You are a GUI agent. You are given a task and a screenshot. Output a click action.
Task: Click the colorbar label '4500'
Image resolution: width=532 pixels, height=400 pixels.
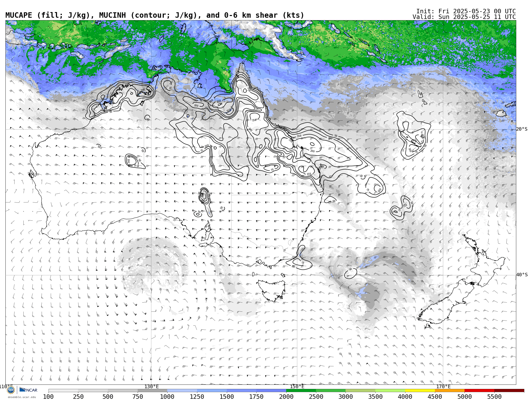(435, 397)
